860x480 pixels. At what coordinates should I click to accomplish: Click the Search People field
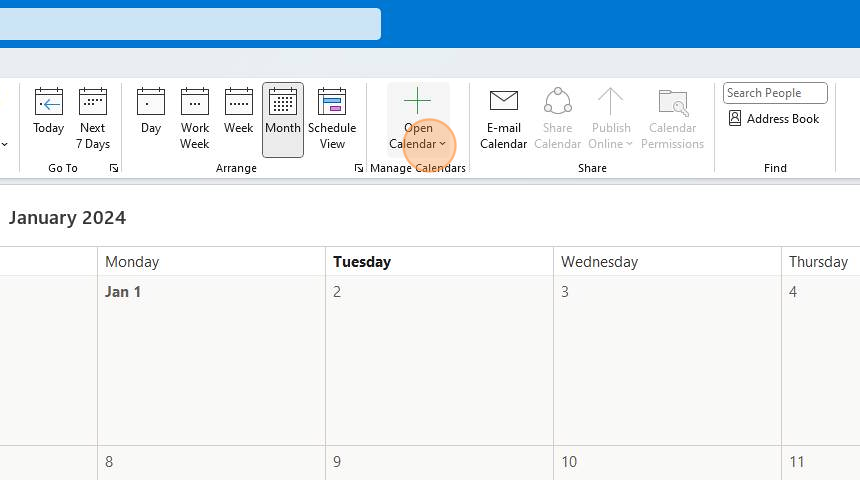pos(775,93)
